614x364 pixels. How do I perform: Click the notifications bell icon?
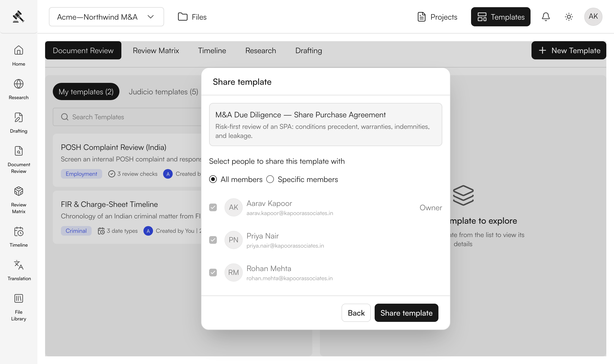click(x=546, y=17)
